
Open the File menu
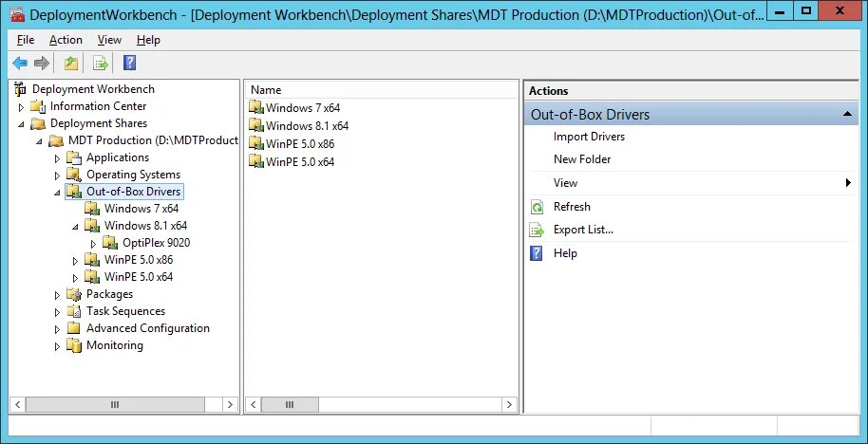26,40
